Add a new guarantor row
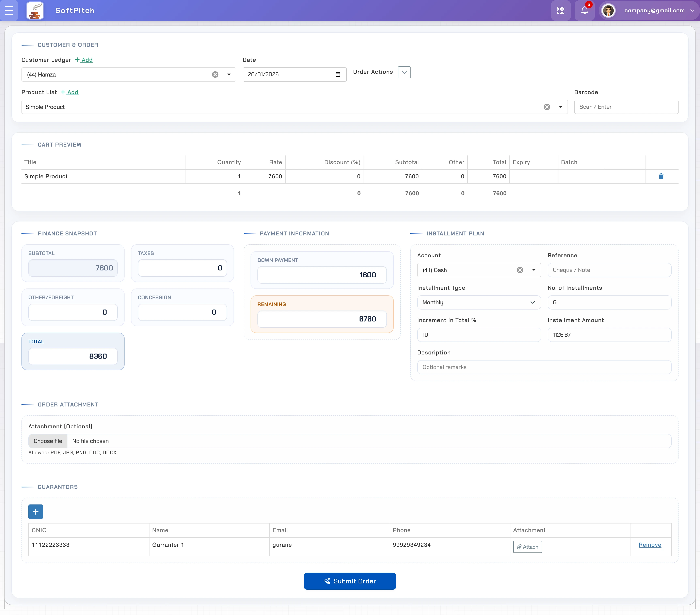This screenshot has width=700, height=615. tap(36, 512)
